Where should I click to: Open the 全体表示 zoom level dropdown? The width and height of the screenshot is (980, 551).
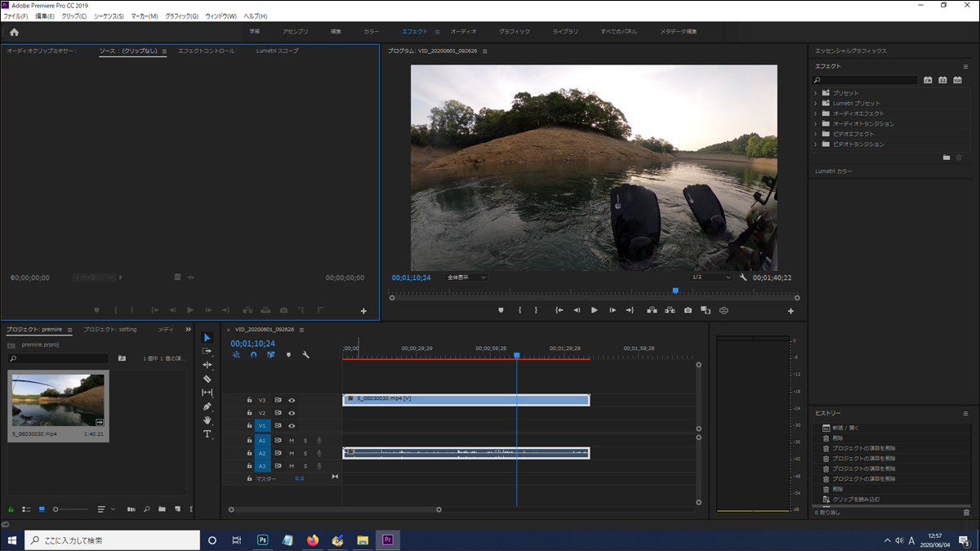[466, 278]
